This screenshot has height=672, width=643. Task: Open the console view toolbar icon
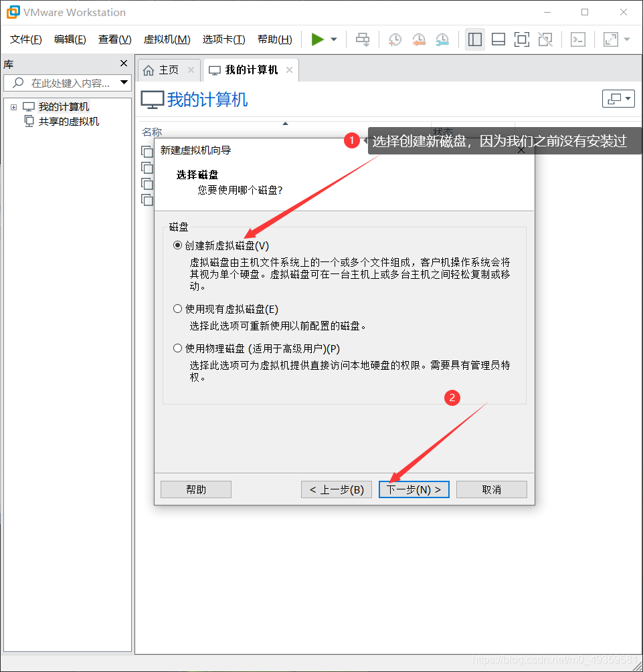click(x=578, y=39)
